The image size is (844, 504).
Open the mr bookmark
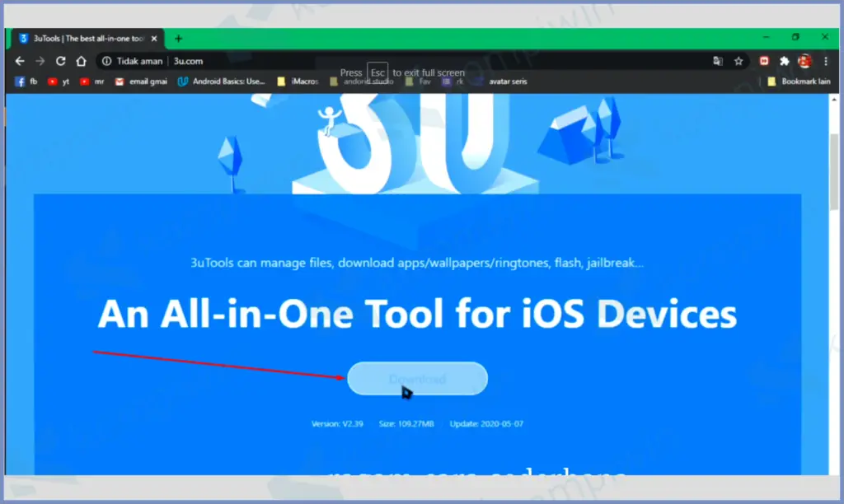pos(92,82)
